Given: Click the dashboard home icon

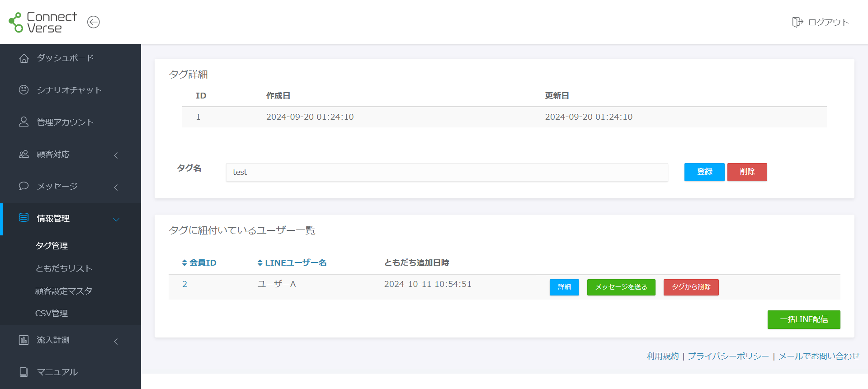Looking at the screenshot, I should tap(24, 58).
